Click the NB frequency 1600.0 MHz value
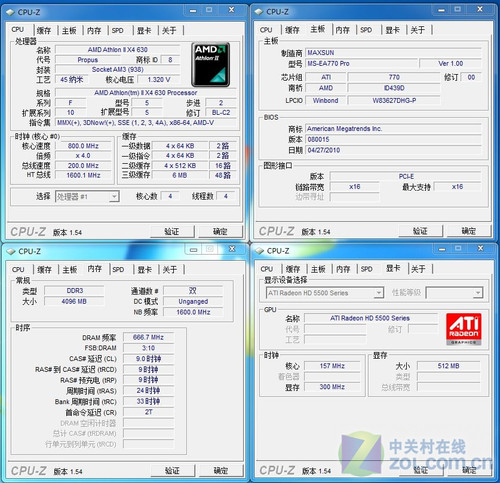Screen dimensions: 500x483 tap(193, 312)
